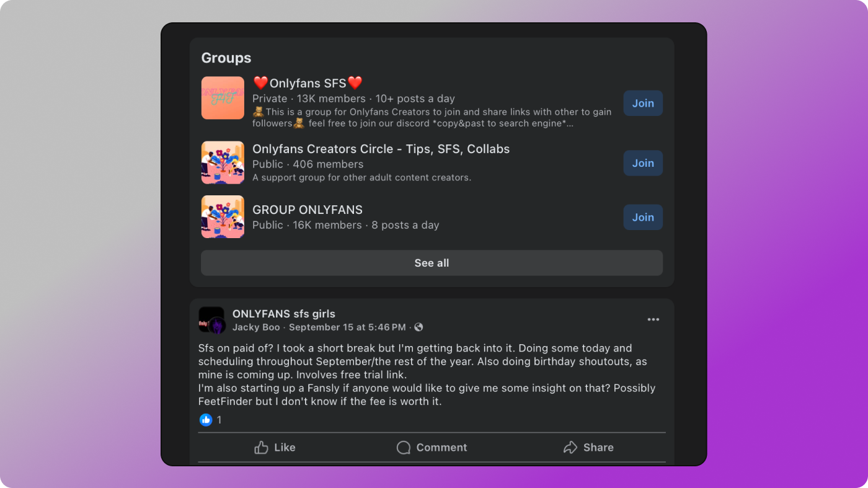This screenshot has width=868, height=488.
Task: Open the three-dot post options menu
Action: [653, 320]
